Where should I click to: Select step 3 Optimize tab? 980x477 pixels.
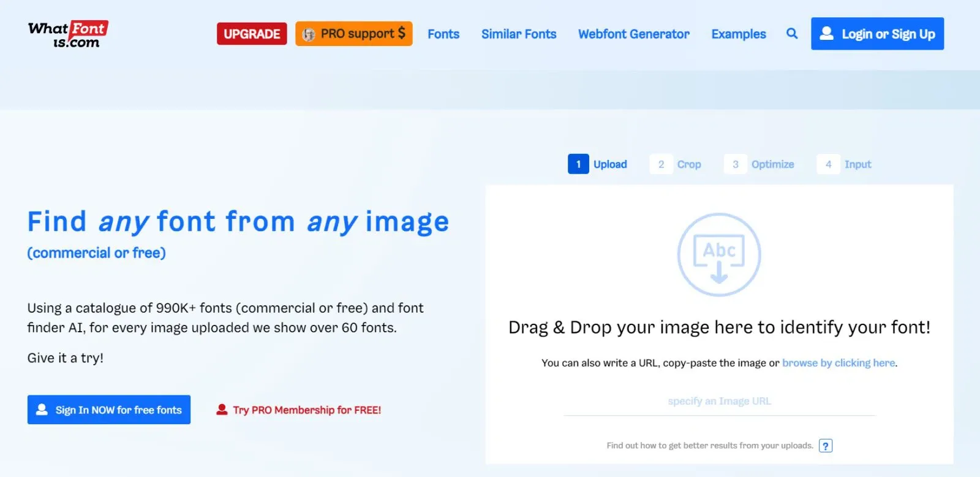point(759,164)
